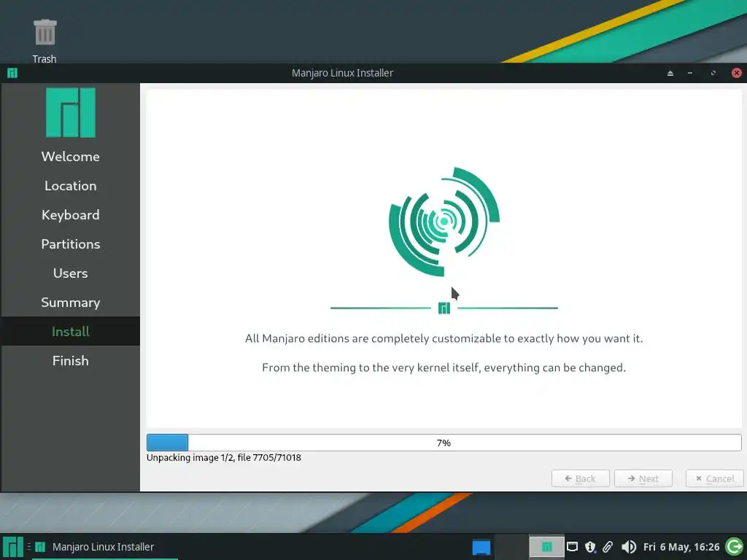Click the 7% installation progress bar

444,443
